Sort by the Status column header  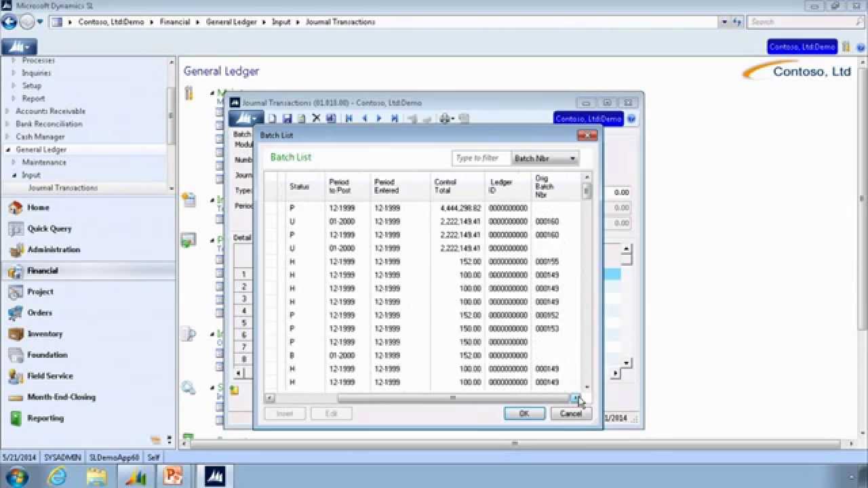(x=299, y=186)
